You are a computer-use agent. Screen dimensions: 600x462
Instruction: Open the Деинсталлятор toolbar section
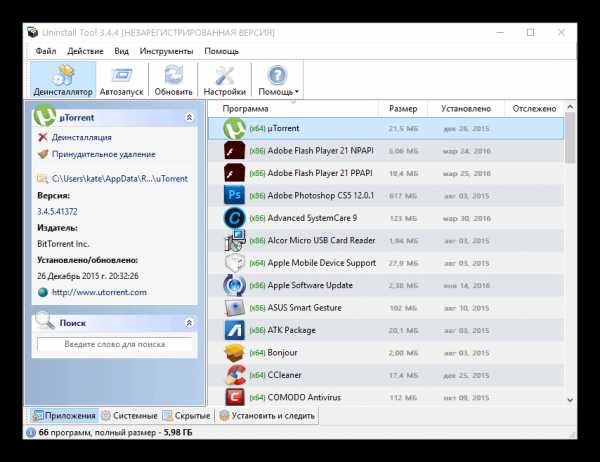click(63, 80)
